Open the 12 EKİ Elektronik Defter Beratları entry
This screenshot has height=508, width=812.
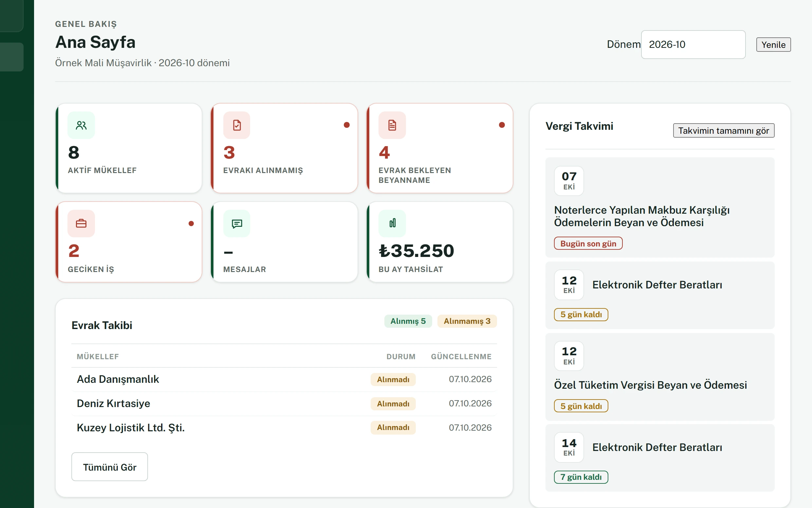click(660, 295)
